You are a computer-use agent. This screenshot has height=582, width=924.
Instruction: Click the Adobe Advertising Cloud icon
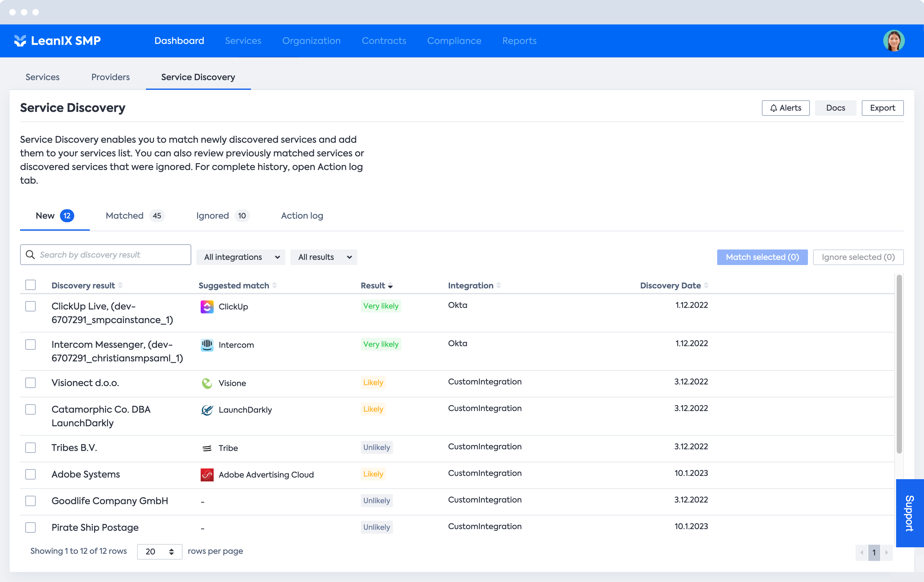click(x=207, y=475)
